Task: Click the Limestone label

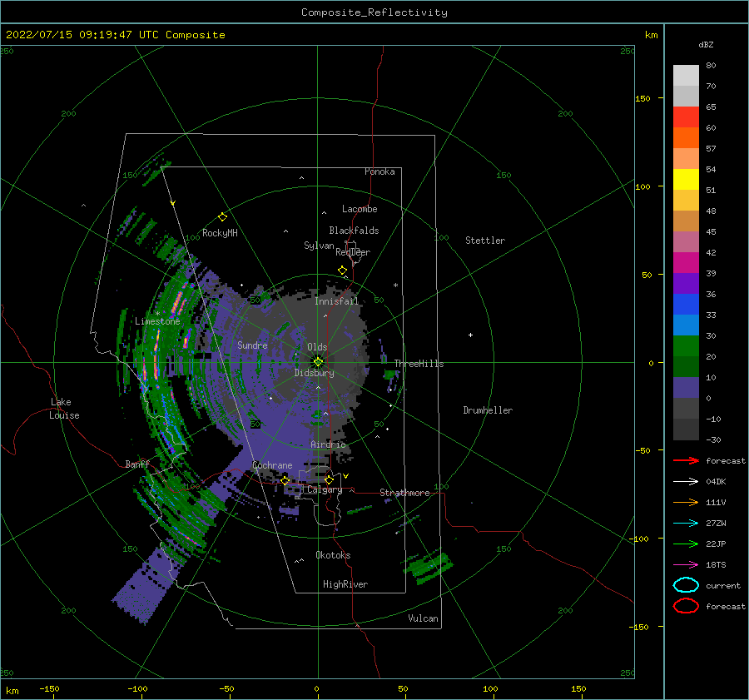Action: pos(157,321)
